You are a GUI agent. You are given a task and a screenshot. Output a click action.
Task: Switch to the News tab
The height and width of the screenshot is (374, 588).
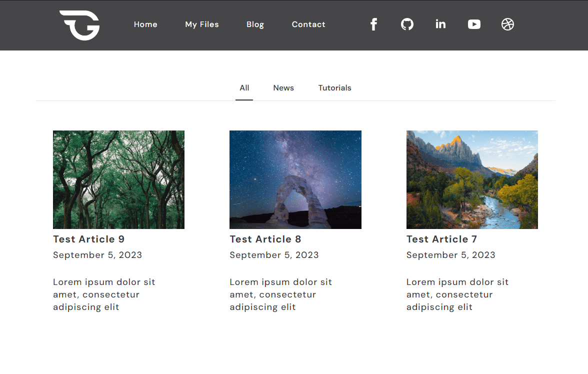(x=283, y=88)
